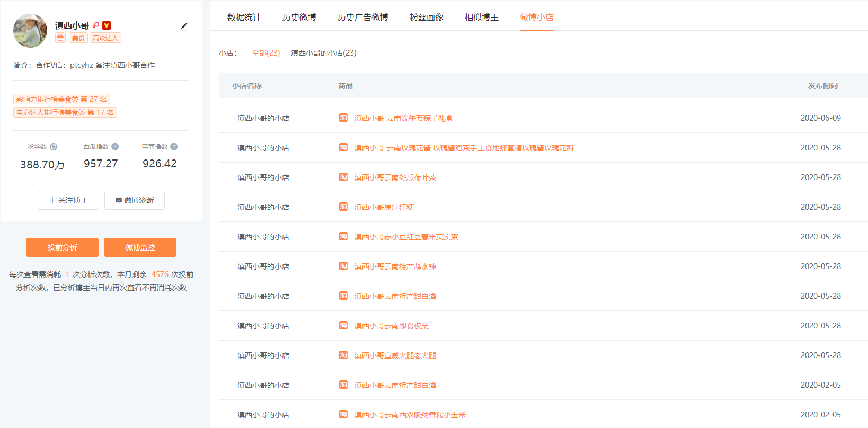Open the 滇西小哥 avatar thumbnail
Viewport: 868px width, 428px height.
tap(30, 31)
